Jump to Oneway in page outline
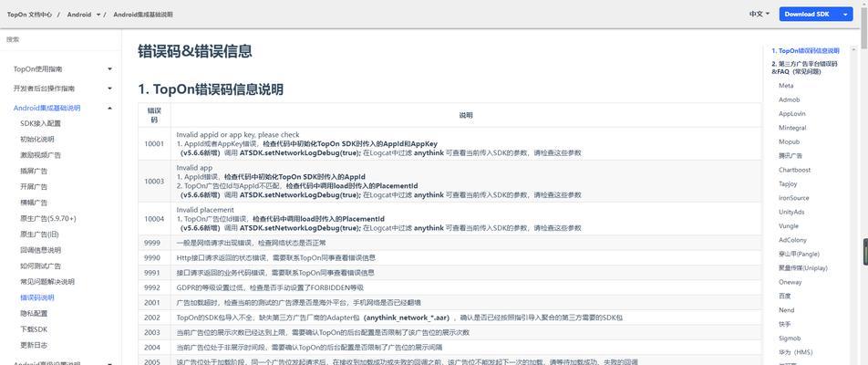Image resolution: width=868 pixels, height=365 pixels. [790, 282]
